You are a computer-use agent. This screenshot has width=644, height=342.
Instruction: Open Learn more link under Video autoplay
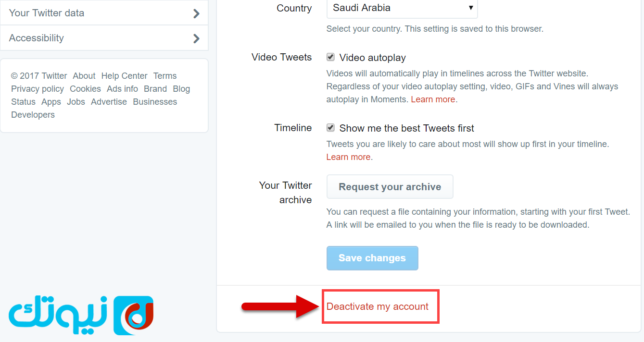click(x=433, y=99)
